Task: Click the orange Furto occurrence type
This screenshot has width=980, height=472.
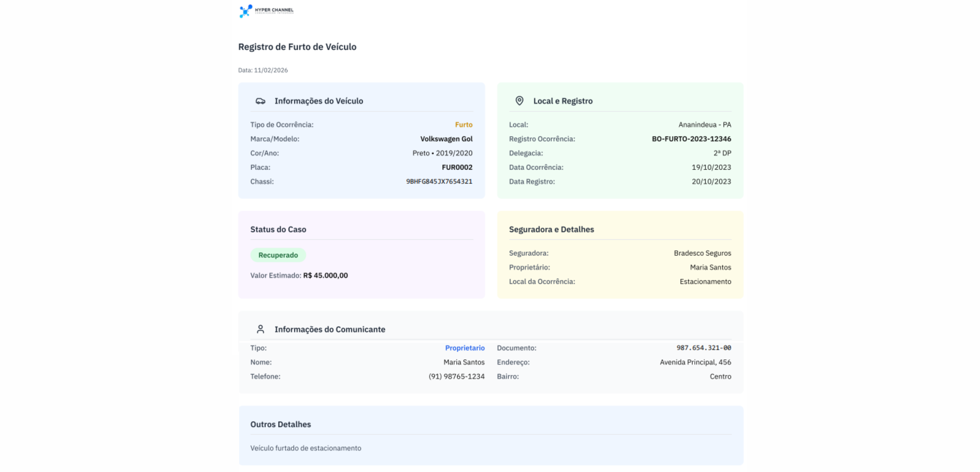Action: click(464, 125)
